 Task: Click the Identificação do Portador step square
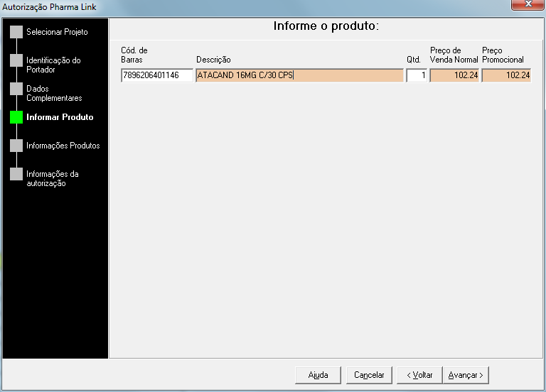pyautogui.click(x=16, y=60)
